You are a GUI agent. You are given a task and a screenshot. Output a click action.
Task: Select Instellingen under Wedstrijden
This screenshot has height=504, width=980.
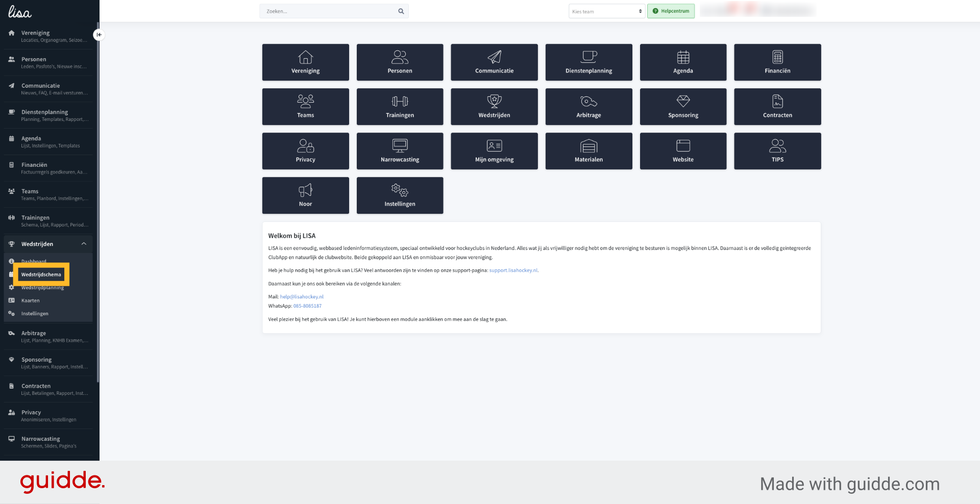click(35, 314)
